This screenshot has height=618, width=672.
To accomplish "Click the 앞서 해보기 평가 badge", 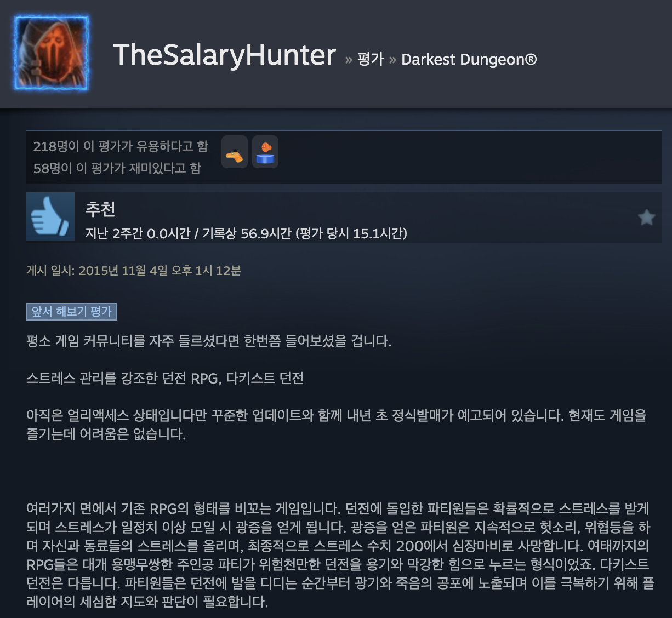I will [71, 312].
